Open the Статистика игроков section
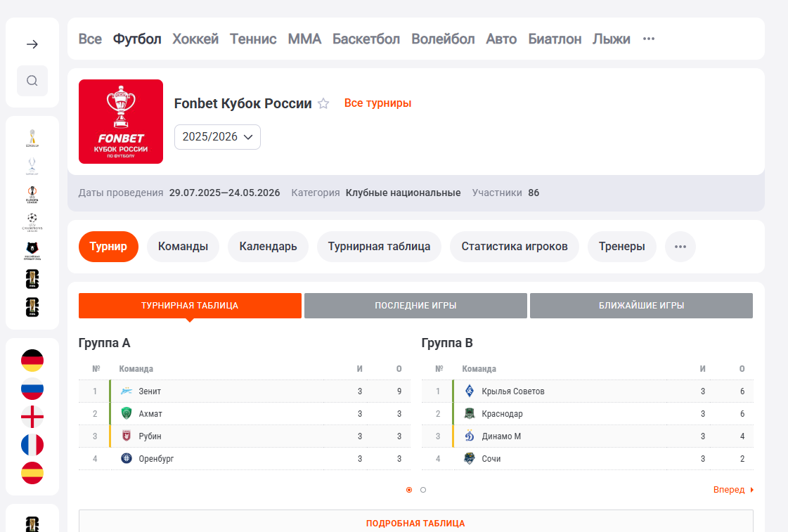This screenshot has height=532, width=788. (x=515, y=247)
